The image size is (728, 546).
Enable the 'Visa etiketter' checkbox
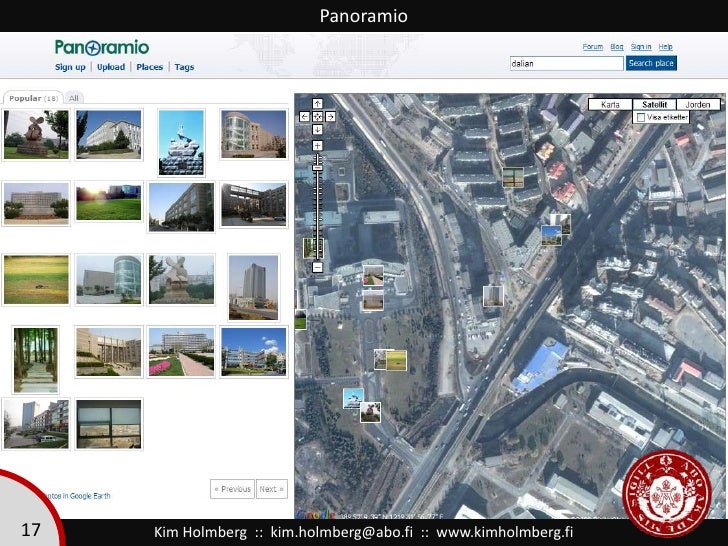click(641, 117)
